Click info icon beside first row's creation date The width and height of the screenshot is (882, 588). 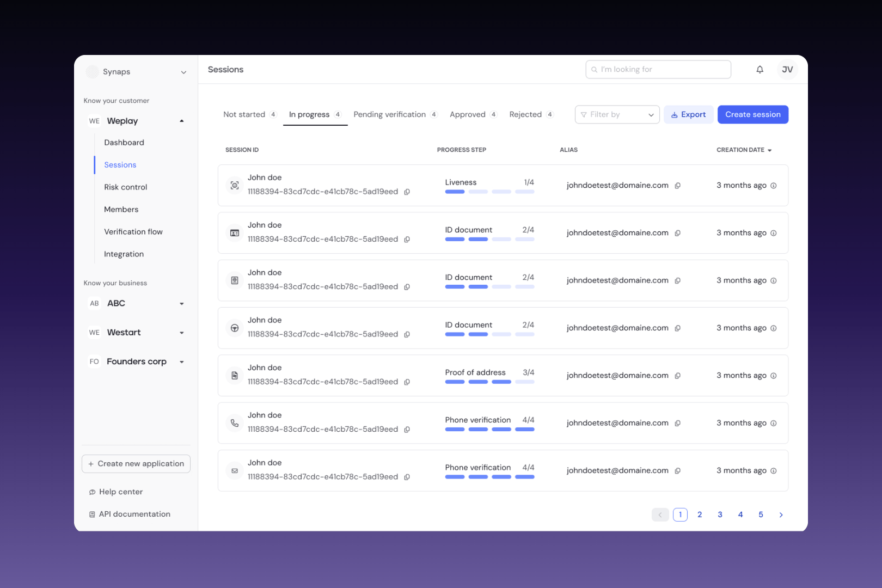(773, 186)
